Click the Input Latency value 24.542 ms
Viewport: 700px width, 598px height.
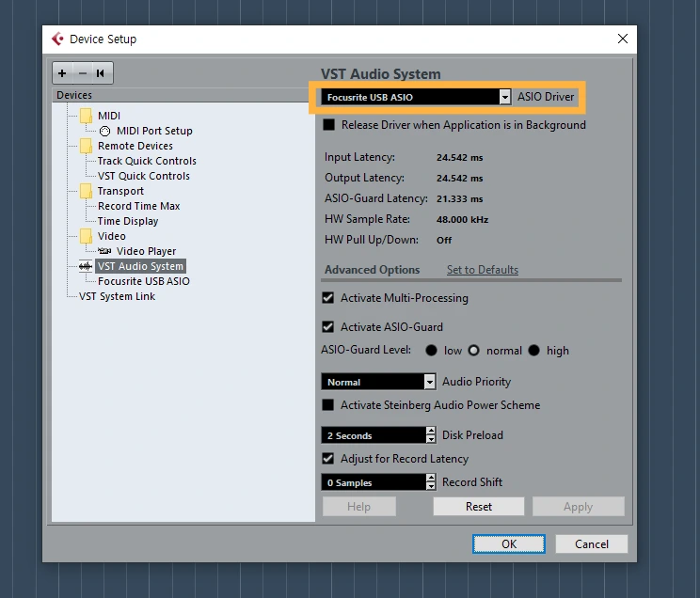pos(459,158)
